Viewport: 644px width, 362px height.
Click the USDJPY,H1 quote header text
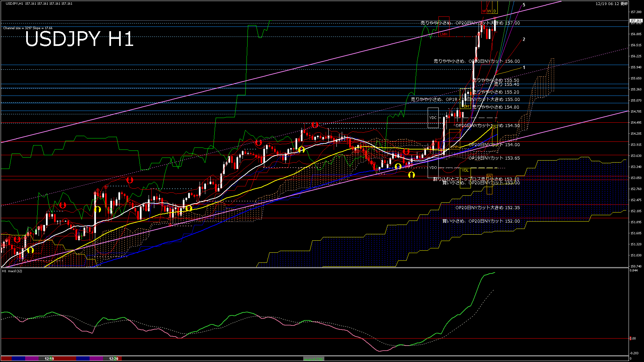point(39,4)
